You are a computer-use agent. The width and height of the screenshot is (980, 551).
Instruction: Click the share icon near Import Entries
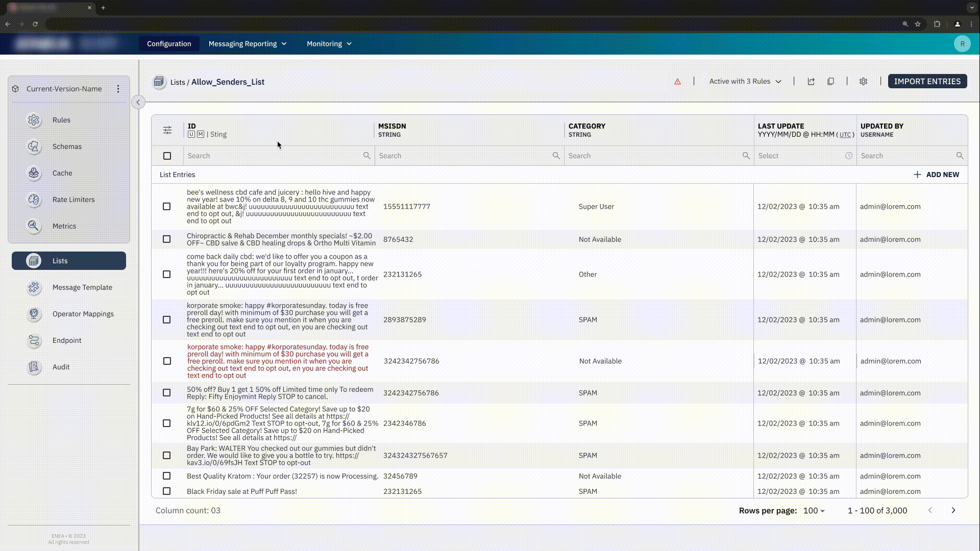(811, 81)
